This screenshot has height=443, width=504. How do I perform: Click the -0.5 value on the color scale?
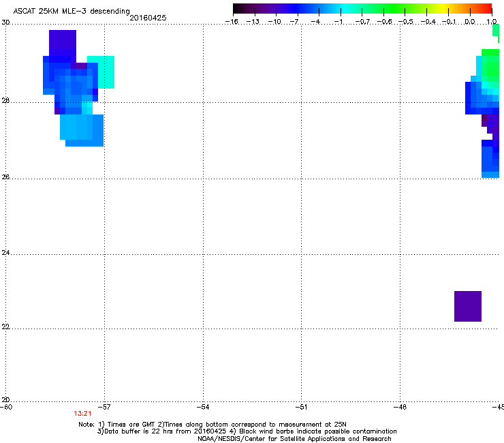tap(405, 22)
